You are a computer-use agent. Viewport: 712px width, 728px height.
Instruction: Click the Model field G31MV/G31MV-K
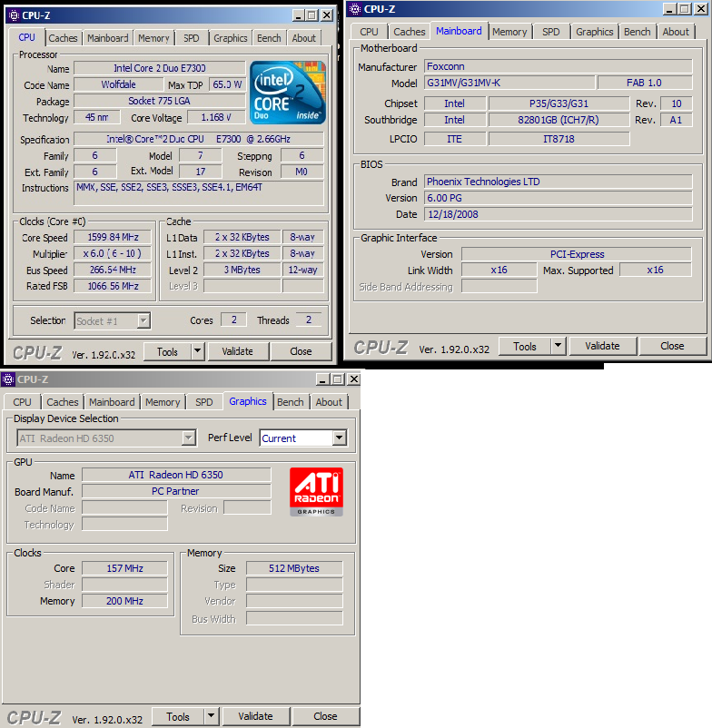point(509,83)
